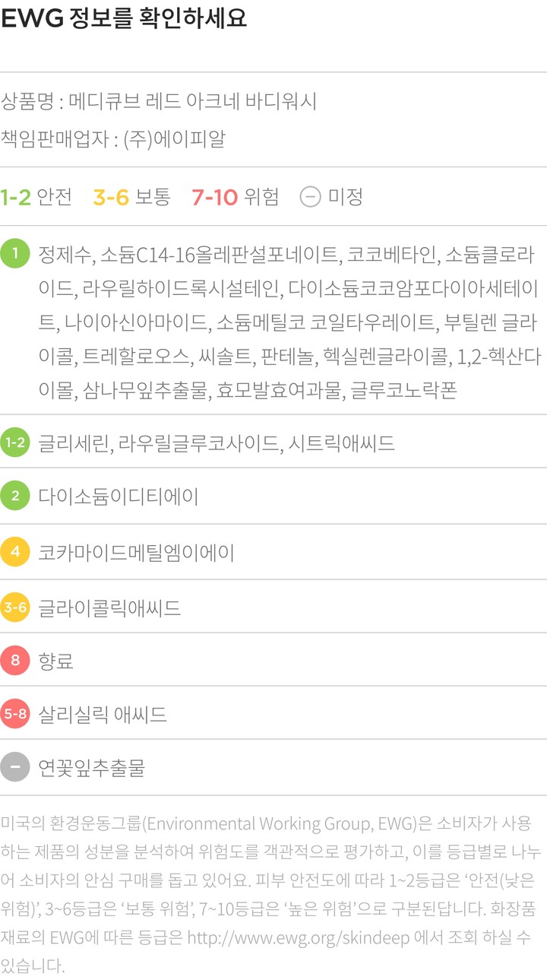
Task: Click the 다이소듐이디티에이 ingredient row
Action: pyautogui.click(x=119, y=497)
